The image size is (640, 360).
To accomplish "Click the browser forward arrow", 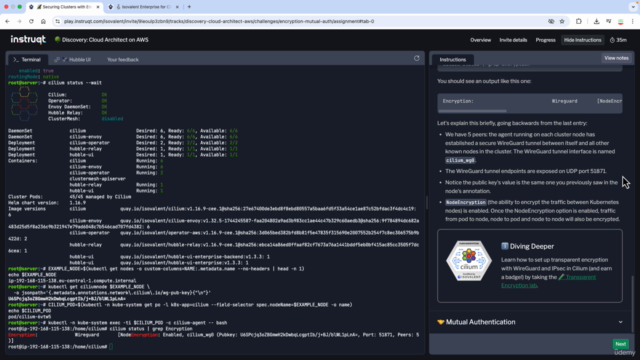I will click(x=19, y=21).
